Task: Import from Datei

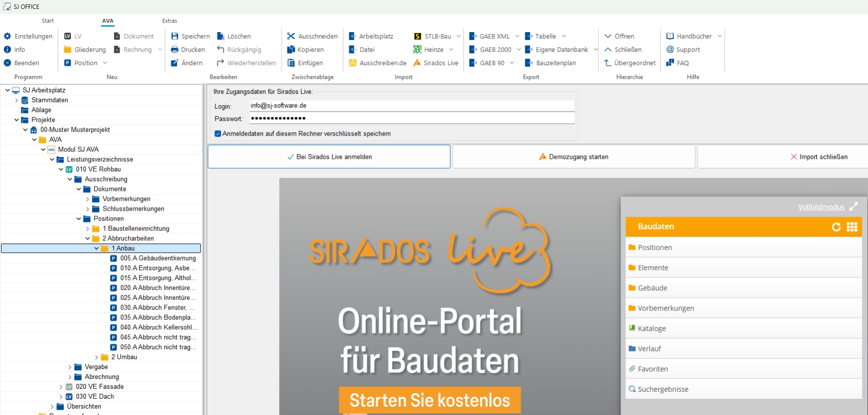Action: [362, 49]
